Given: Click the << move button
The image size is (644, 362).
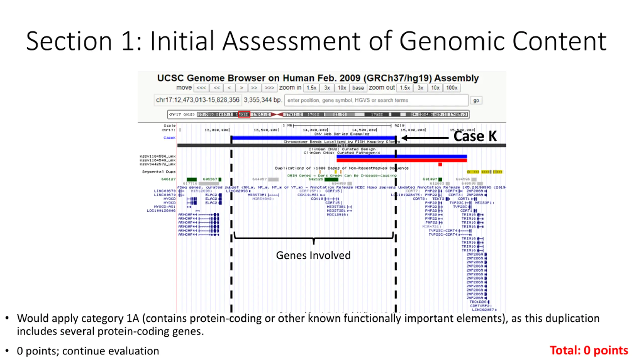Looking at the screenshot, I should pyautogui.click(x=217, y=88).
